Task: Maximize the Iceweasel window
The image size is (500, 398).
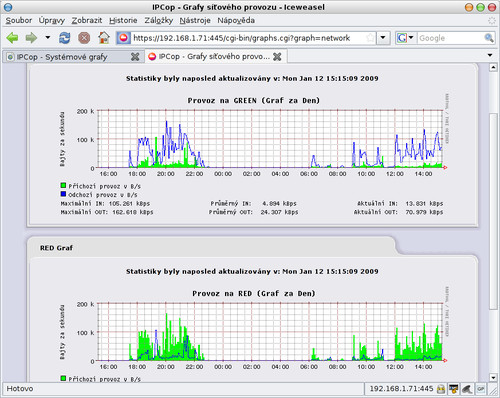Action: [480, 7]
